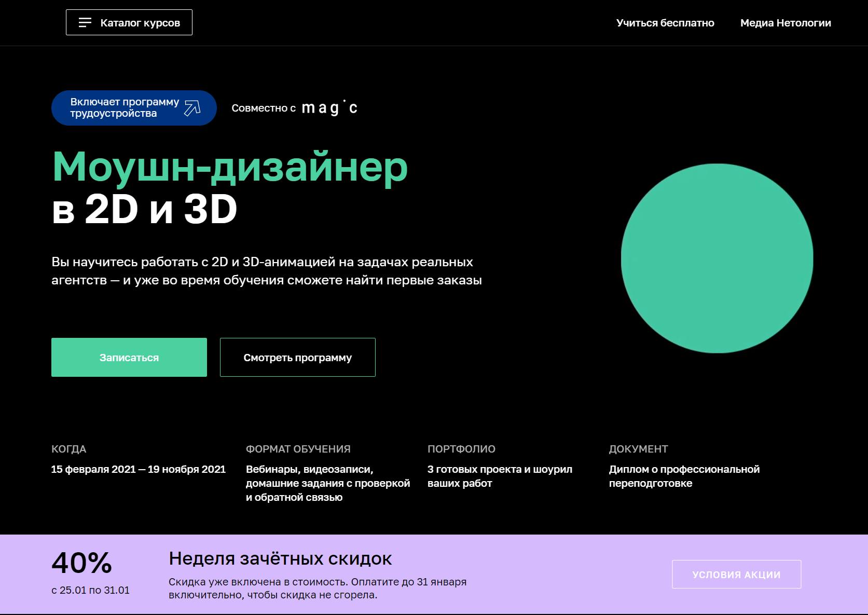Click the 'в 2D и 3D' white heading

(144, 209)
